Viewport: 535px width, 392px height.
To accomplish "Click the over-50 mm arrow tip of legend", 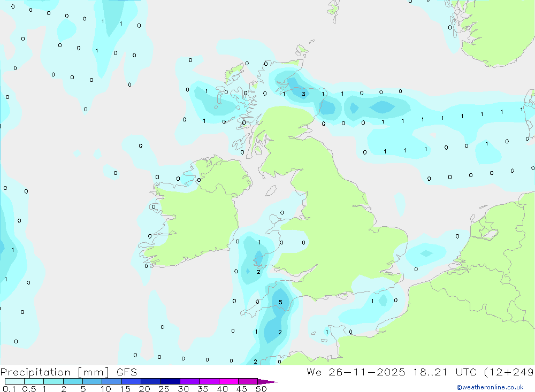I will point(267,382).
